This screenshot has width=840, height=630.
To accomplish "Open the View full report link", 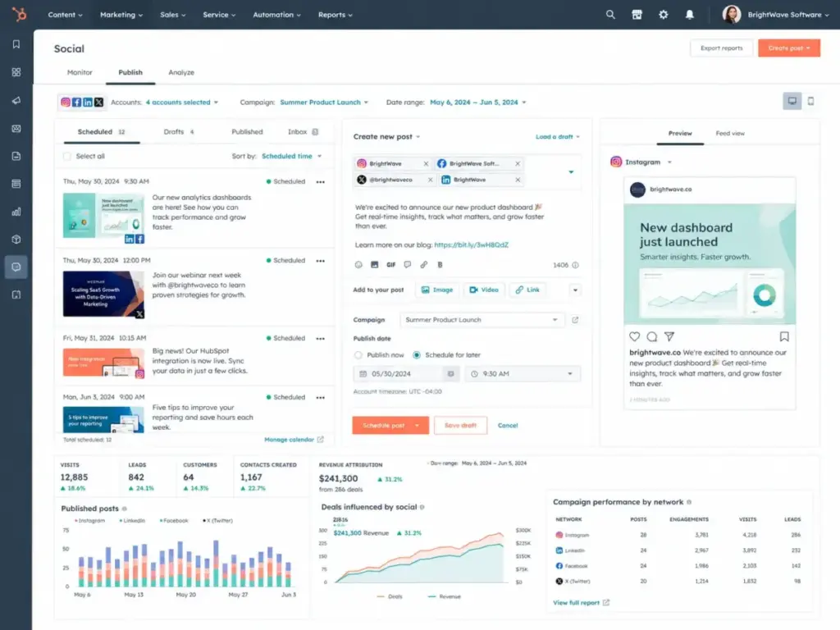I will pyautogui.click(x=581, y=603).
